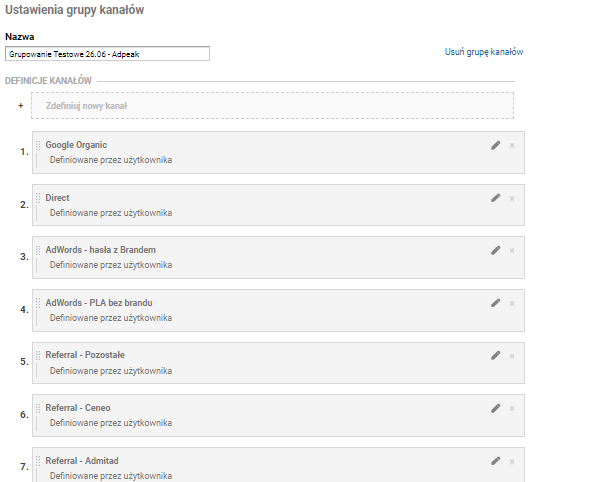Click Usuń grupę kanałów link

[484, 52]
